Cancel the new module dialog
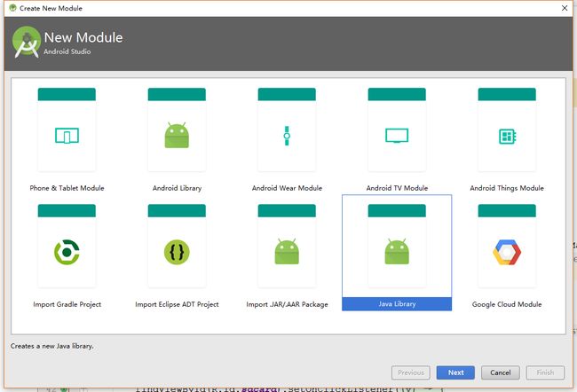The height and width of the screenshot is (392, 577). point(501,372)
